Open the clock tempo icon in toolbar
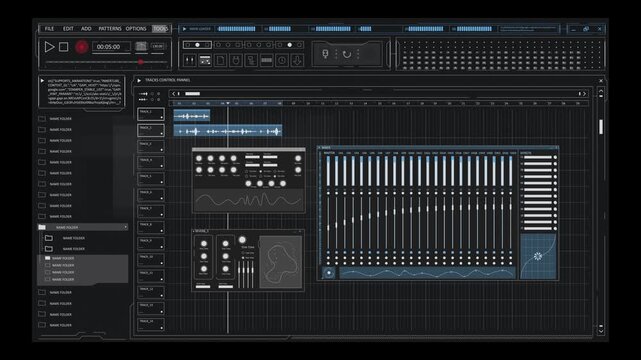Viewport: 641px width, 360px height. (282, 60)
